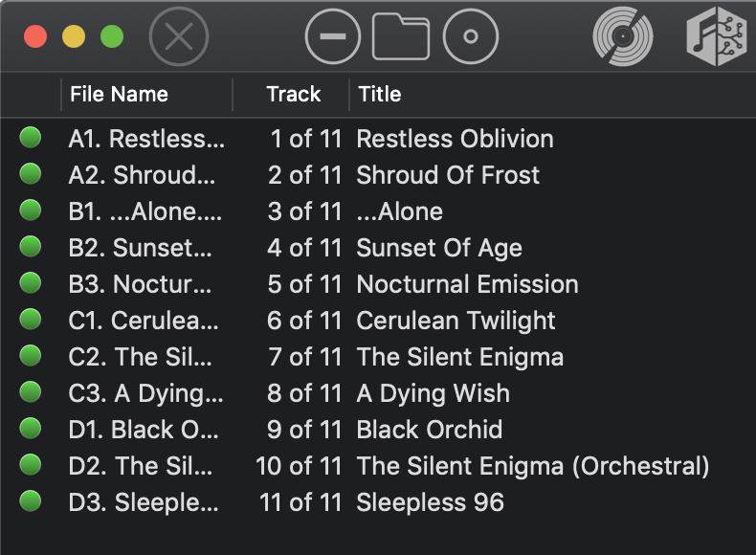Screen dimensions: 756x555
Task: Select the ...Alone title row
Action: [399, 211]
